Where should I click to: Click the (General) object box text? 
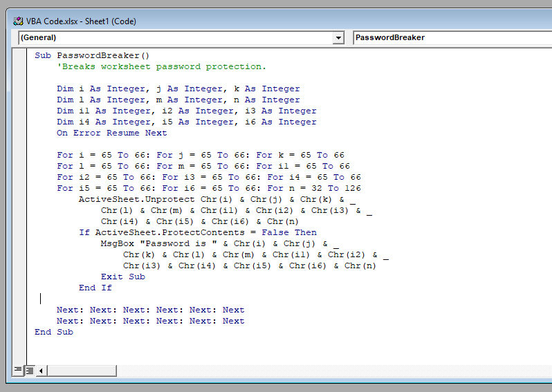tap(38, 37)
